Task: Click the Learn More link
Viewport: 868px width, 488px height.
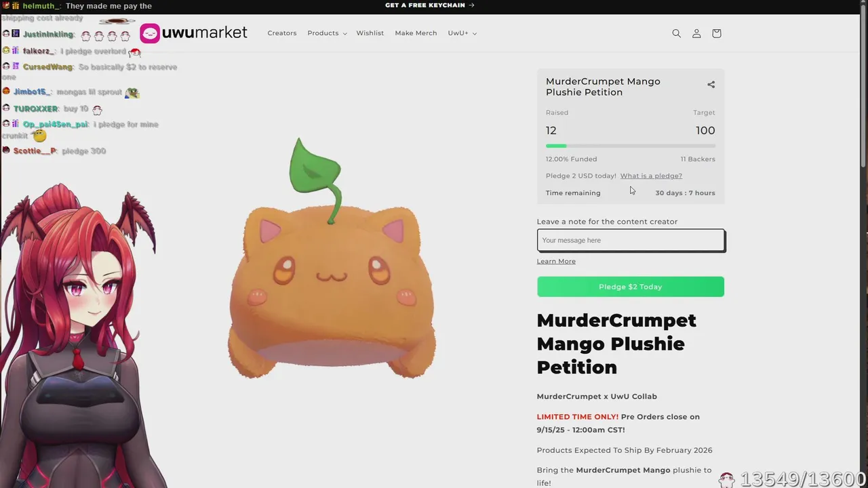Action: coord(556,261)
